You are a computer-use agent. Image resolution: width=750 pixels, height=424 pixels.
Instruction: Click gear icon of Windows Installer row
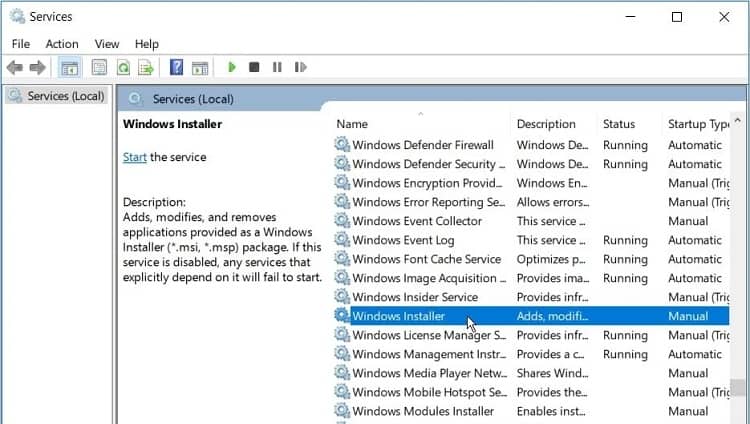(x=342, y=315)
